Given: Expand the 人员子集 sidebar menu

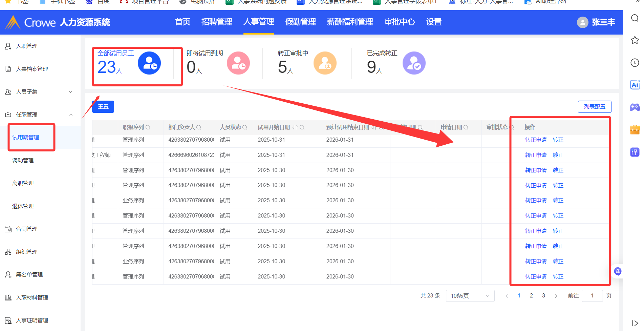Looking at the screenshot, I should coord(71,92).
